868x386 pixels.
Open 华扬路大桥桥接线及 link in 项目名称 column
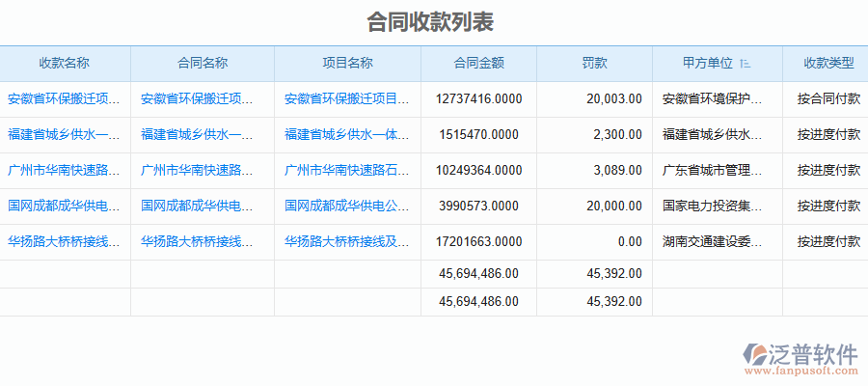click(x=347, y=241)
